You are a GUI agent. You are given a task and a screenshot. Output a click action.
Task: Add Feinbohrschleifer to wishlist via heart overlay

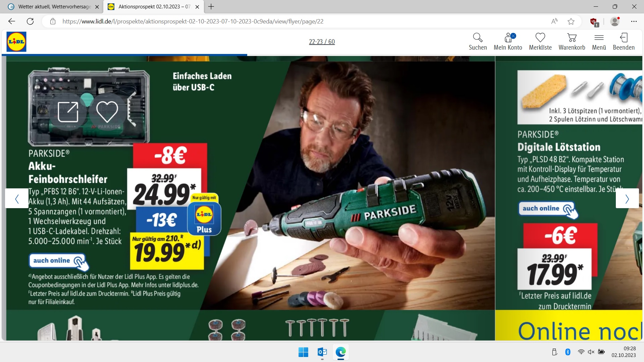tap(107, 112)
